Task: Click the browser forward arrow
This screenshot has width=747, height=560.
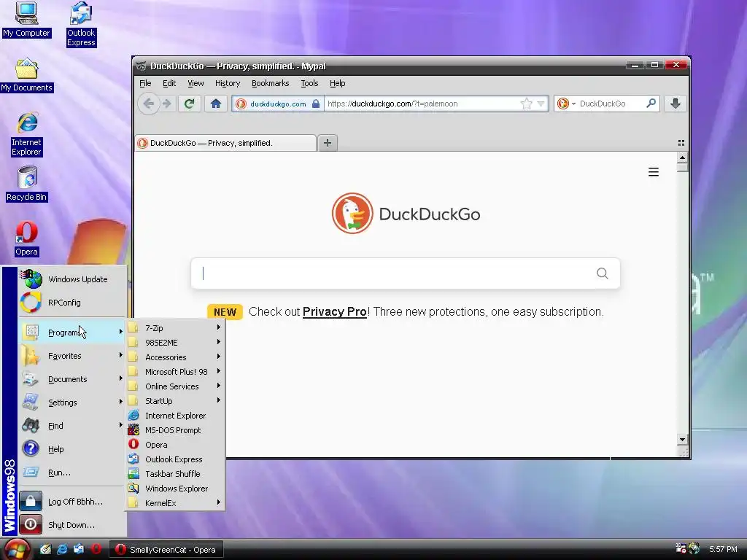Action: click(167, 104)
